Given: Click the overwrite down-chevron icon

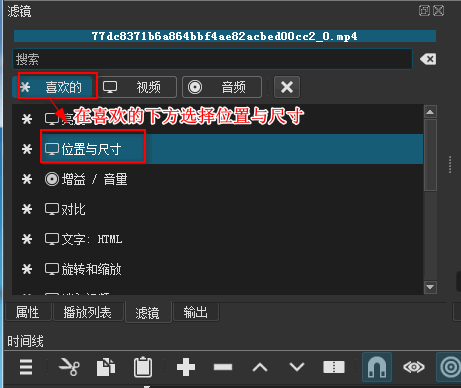Looking at the screenshot, I should pyautogui.click(x=297, y=367).
